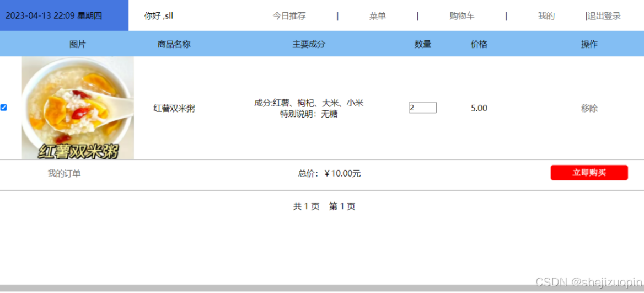Click the 价格 column header
Screen dimensions: 644x293
click(479, 44)
